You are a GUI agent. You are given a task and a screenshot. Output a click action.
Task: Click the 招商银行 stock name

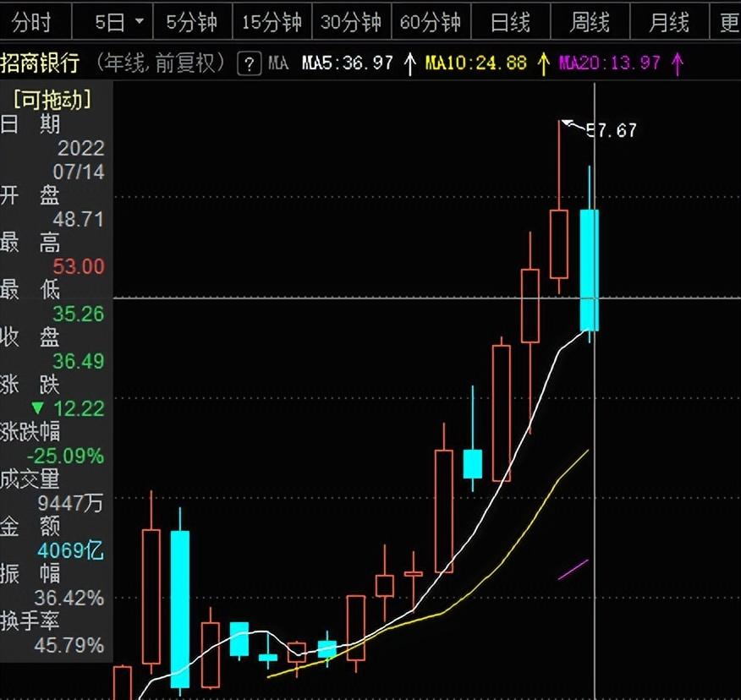coord(40,63)
